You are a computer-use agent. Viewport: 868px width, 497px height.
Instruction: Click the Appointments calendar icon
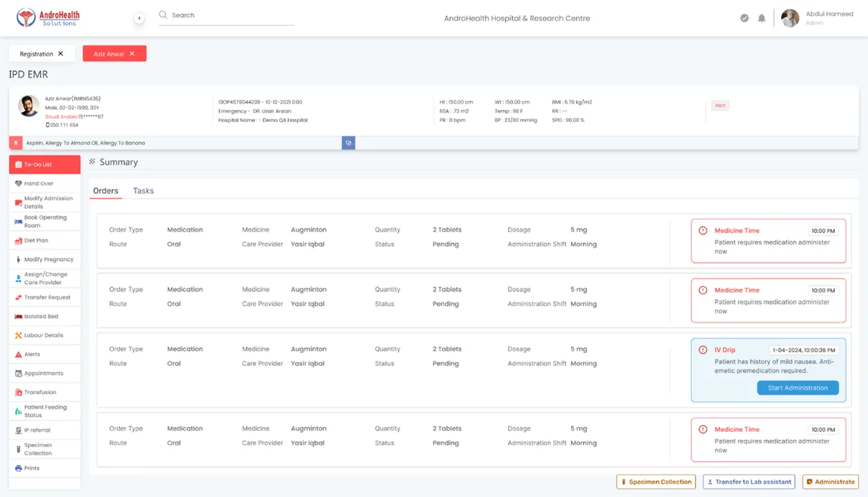(x=18, y=374)
